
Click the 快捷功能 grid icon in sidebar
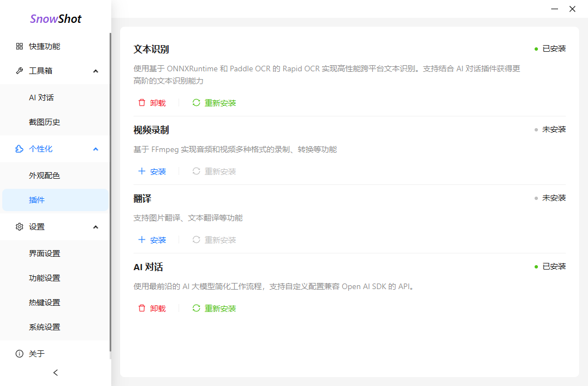pyautogui.click(x=19, y=46)
